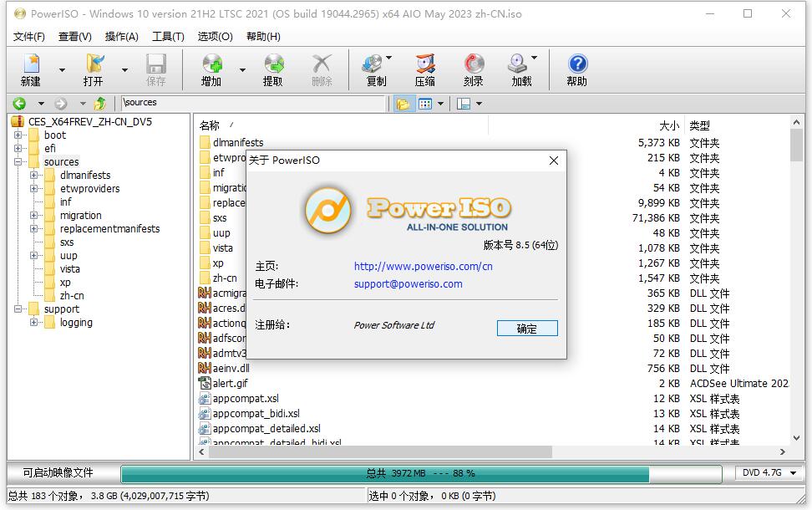Open the Open button dropdown arrow
The height and width of the screenshot is (510, 812).
pos(124,70)
